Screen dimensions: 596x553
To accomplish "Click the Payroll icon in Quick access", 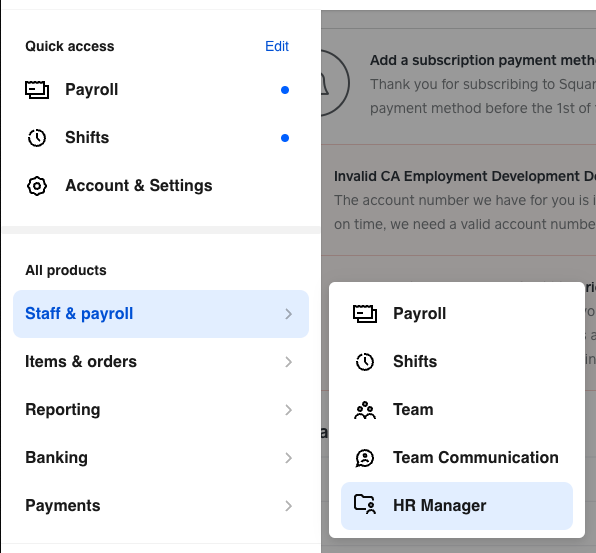I will pos(37,90).
